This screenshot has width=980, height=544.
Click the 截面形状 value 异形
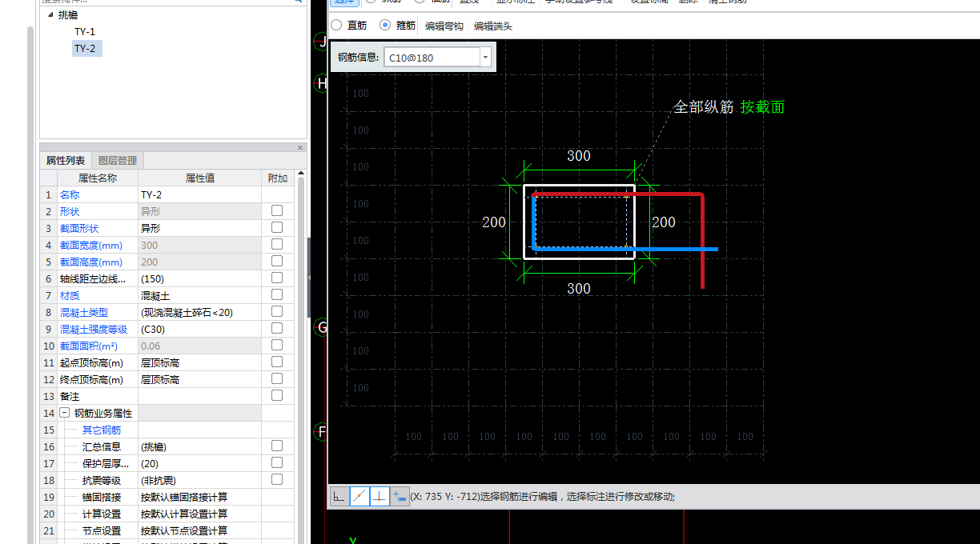199,228
